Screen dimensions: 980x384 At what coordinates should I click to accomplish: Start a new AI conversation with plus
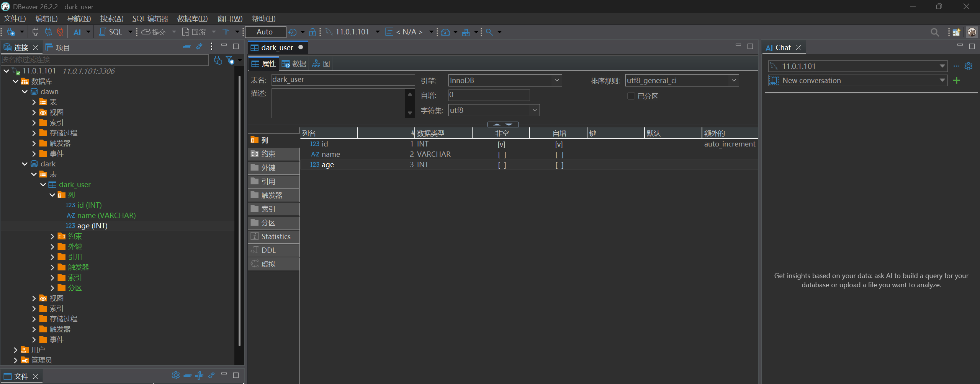point(957,80)
